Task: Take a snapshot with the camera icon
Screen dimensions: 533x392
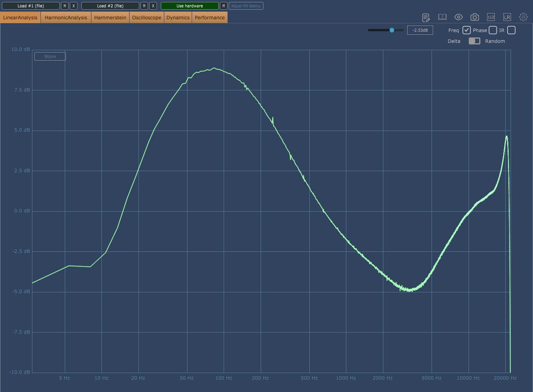Action: click(x=475, y=17)
